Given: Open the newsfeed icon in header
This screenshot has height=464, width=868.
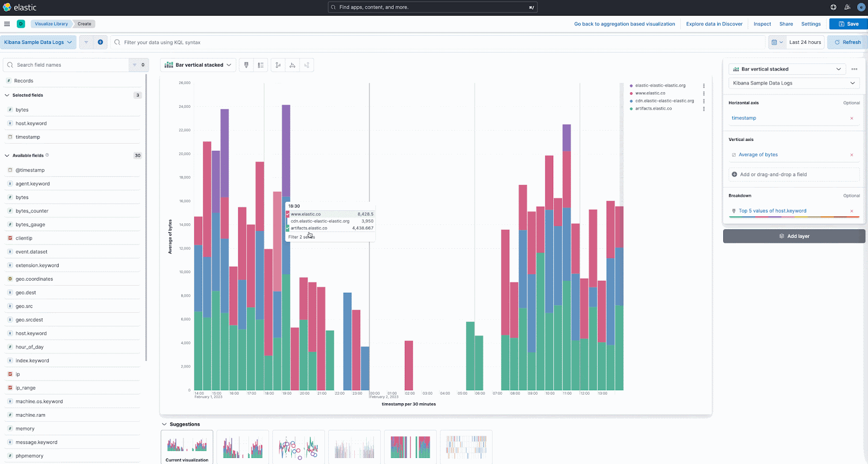Looking at the screenshot, I should pos(847,8).
